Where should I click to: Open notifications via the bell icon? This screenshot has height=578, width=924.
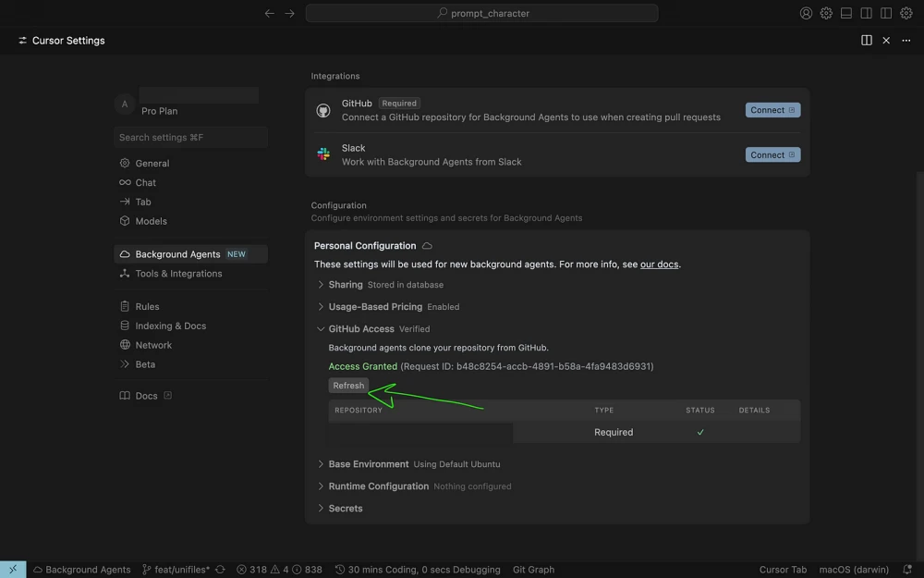[906, 569]
